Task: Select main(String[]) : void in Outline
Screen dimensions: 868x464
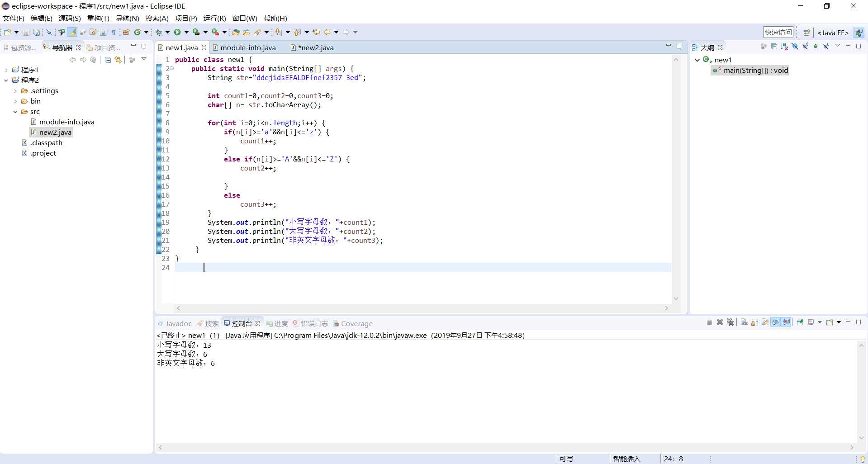Action: (x=751, y=70)
